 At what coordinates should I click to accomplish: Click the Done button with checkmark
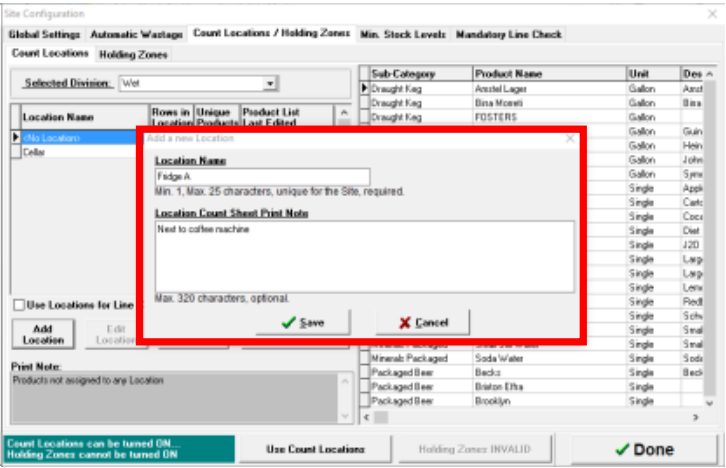tap(644, 449)
